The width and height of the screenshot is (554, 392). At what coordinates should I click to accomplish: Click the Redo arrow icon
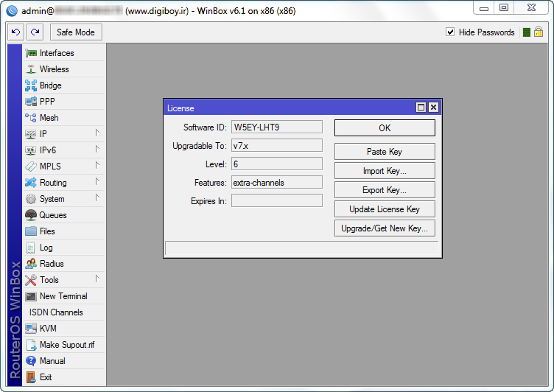point(35,32)
